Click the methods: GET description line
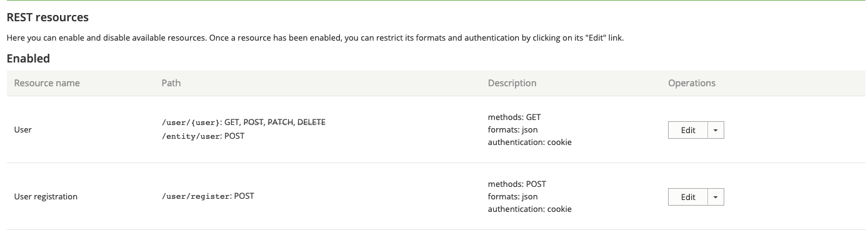868x230 pixels. click(514, 117)
